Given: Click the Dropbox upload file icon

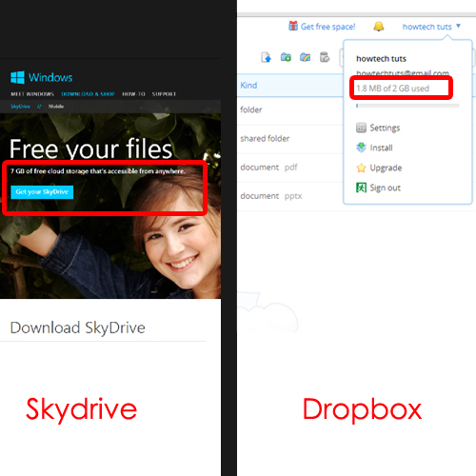Looking at the screenshot, I should (266, 57).
